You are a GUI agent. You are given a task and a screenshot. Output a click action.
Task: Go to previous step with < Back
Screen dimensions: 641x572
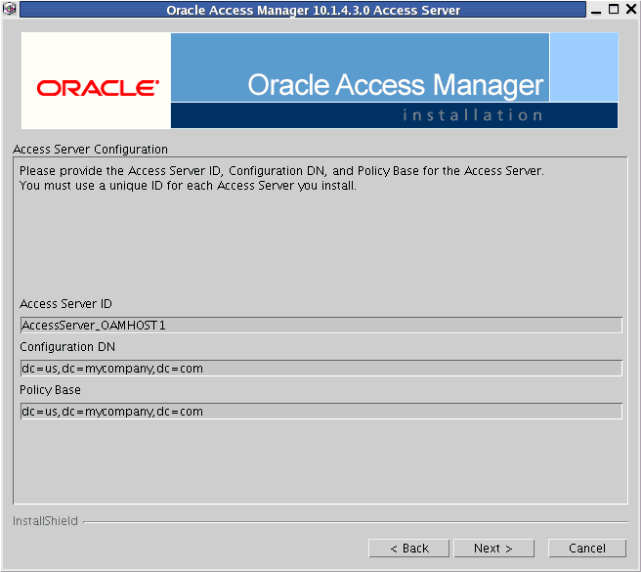pyautogui.click(x=409, y=548)
